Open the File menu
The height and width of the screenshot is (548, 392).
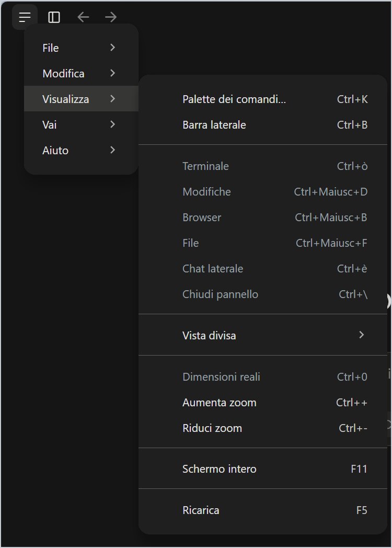pyautogui.click(x=81, y=48)
